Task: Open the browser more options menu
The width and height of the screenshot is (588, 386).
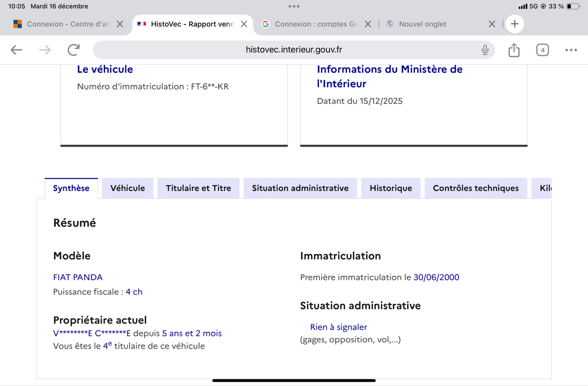Action: pos(571,49)
